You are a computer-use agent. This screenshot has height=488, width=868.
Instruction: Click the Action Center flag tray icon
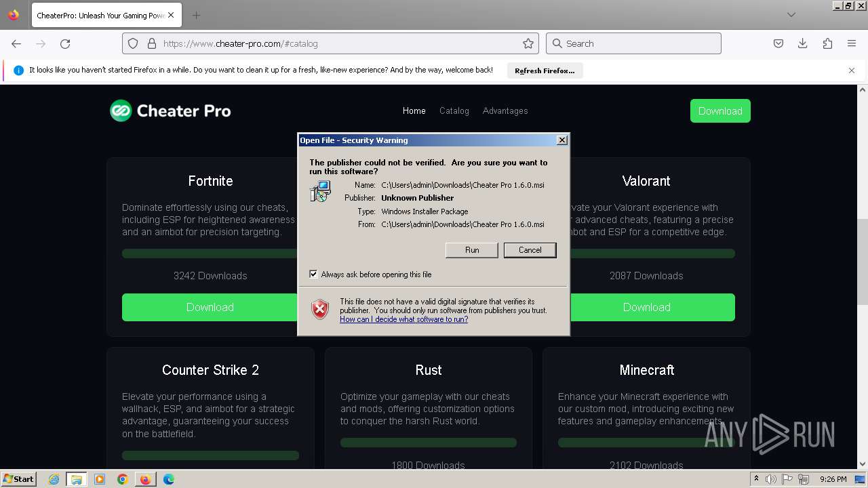pyautogui.click(x=787, y=479)
